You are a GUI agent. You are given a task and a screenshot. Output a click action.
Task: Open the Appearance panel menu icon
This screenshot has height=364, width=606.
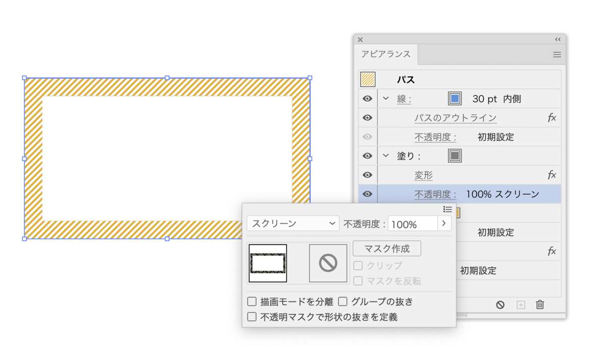pyautogui.click(x=557, y=55)
